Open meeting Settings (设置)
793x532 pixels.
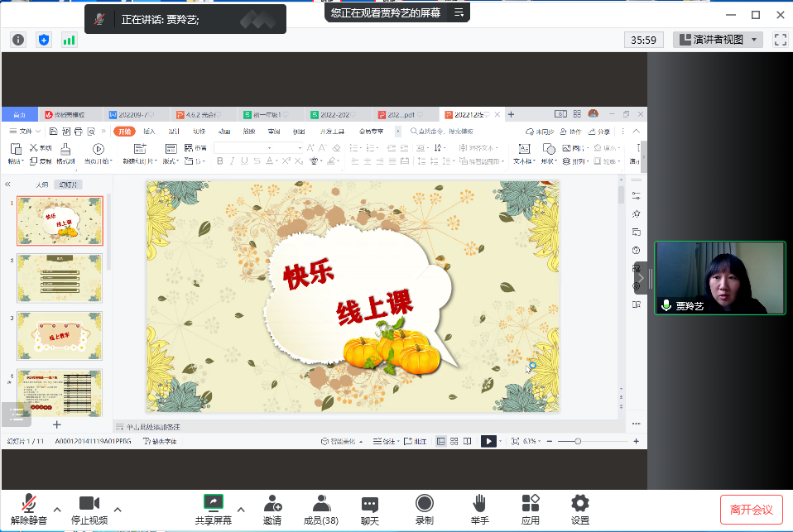click(x=580, y=503)
